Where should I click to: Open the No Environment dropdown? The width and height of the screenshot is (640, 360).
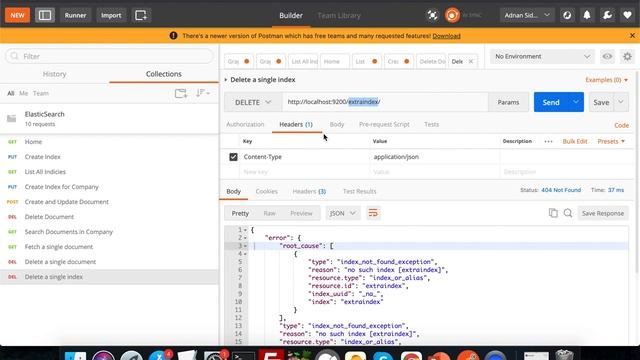[x=542, y=56]
